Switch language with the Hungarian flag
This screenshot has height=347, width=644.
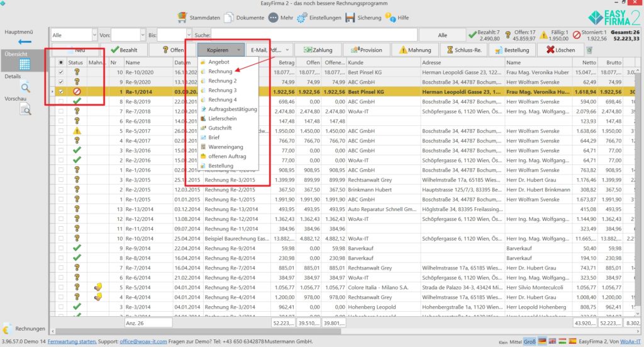(562, 341)
